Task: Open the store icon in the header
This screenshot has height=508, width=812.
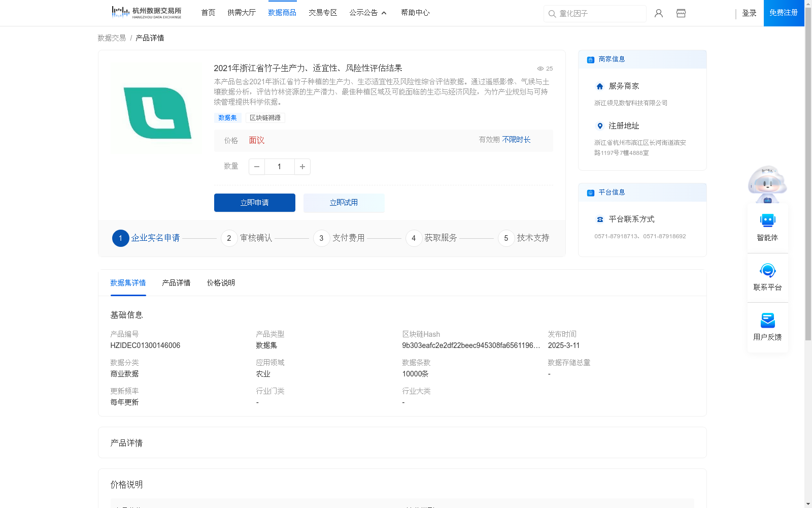Action: coord(681,13)
